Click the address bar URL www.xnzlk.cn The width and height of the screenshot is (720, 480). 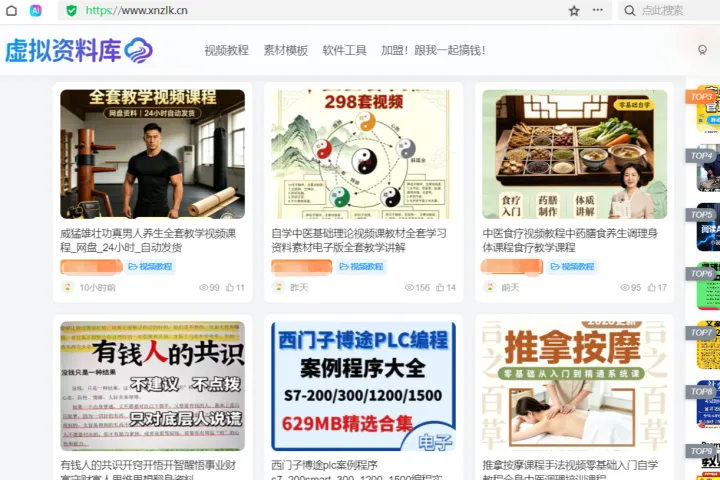[x=136, y=10]
